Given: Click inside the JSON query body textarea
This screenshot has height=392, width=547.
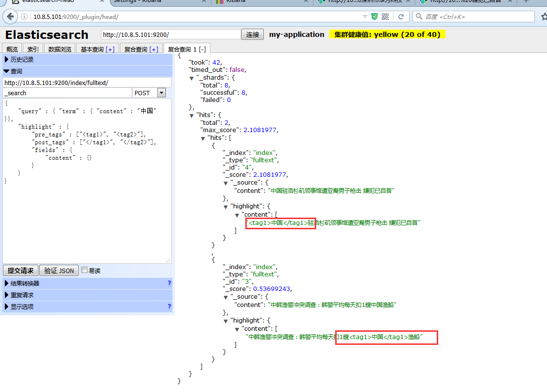Looking at the screenshot, I should tap(87, 181).
